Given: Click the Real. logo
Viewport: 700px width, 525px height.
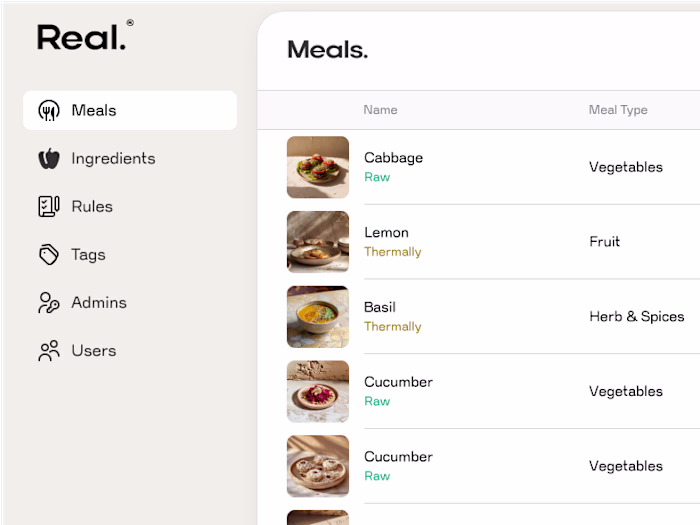Looking at the screenshot, I should 84,37.
